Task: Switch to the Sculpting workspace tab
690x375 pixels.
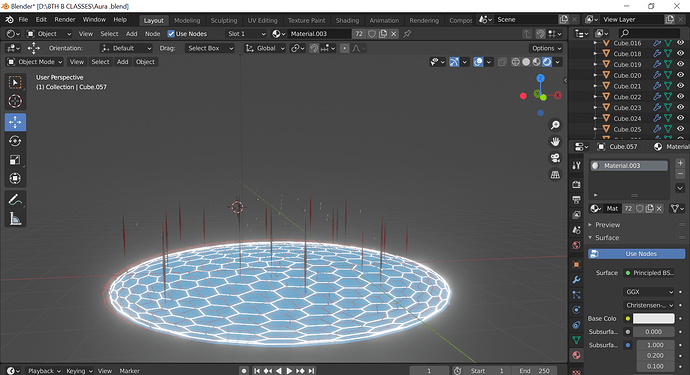Action: [224, 20]
